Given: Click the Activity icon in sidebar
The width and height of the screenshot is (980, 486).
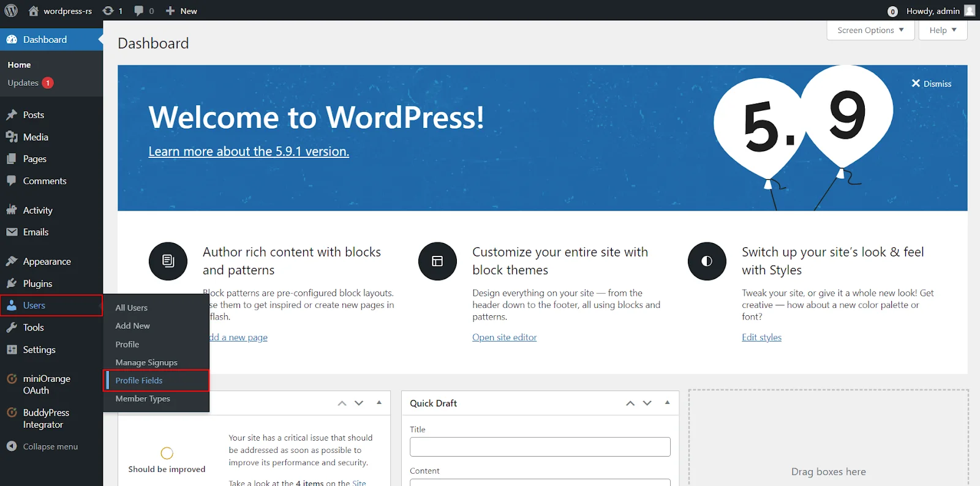Looking at the screenshot, I should [x=12, y=210].
